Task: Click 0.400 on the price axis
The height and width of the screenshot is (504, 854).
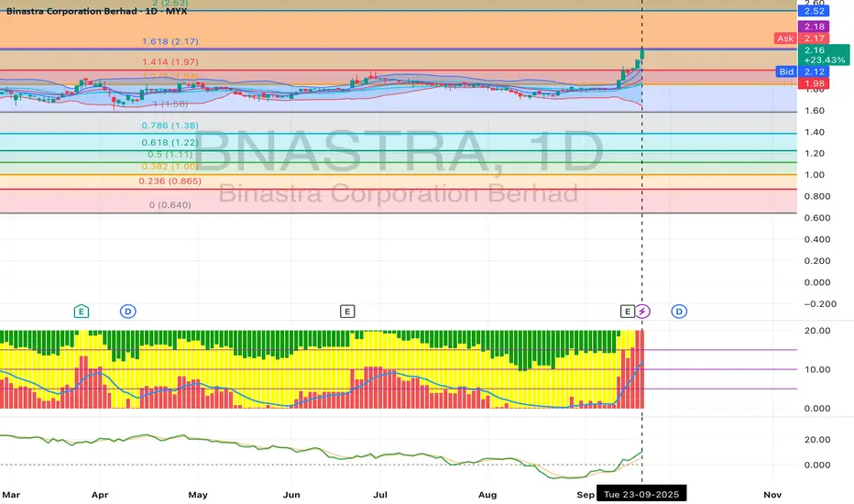Action: (817, 239)
